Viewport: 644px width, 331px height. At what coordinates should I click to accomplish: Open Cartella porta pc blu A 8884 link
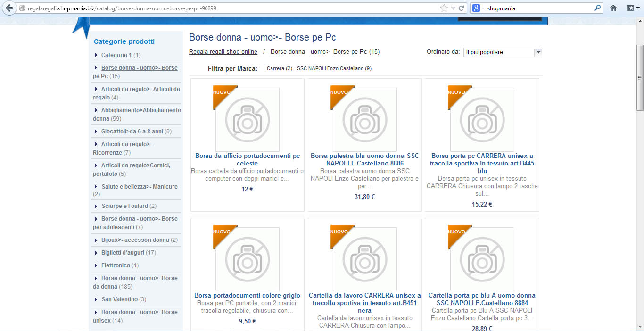coord(482,299)
